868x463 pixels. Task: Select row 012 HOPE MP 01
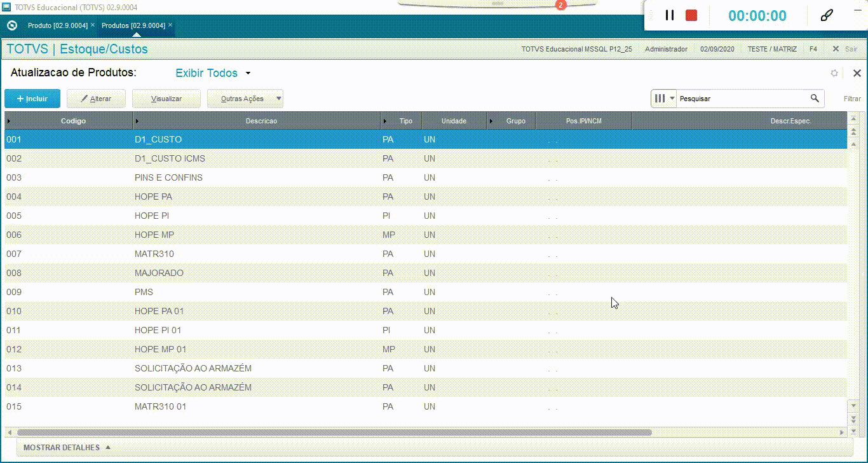(x=426, y=349)
